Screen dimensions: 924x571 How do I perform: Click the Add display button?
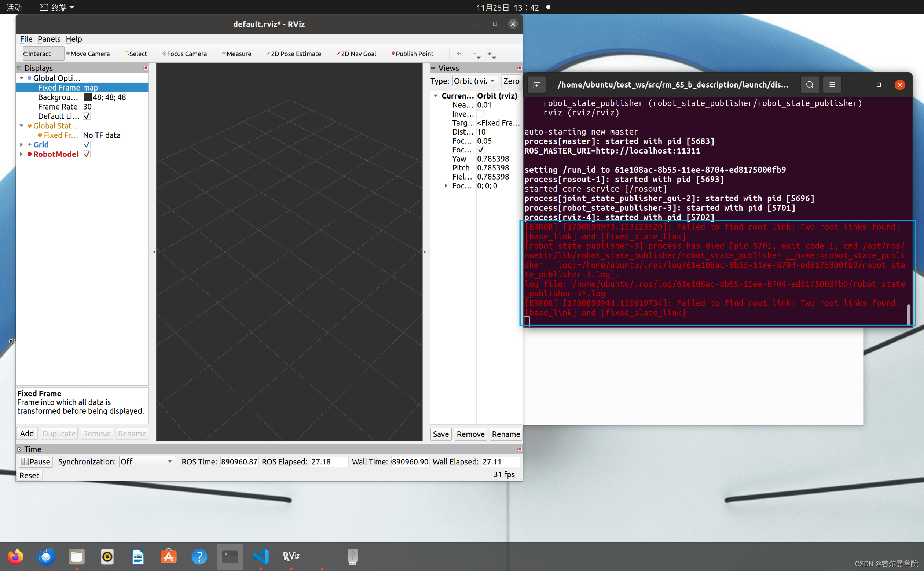pyautogui.click(x=27, y=434)
